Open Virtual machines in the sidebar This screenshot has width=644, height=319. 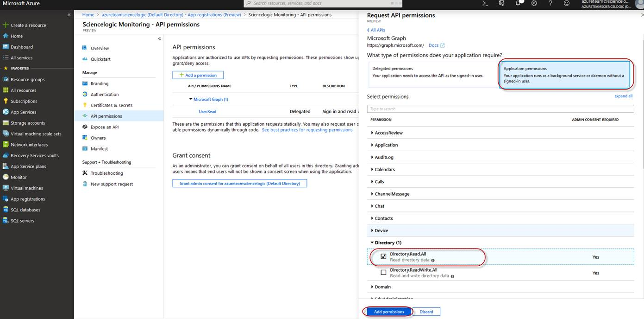pyautogui.click(x=26, y=188)
